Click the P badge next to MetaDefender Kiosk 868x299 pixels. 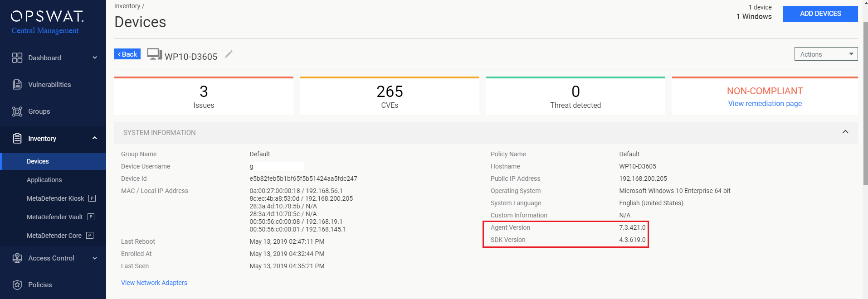[92, 198]
